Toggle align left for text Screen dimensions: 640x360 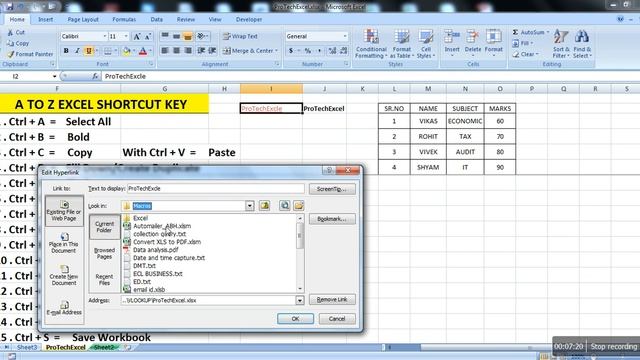point(165,51)
